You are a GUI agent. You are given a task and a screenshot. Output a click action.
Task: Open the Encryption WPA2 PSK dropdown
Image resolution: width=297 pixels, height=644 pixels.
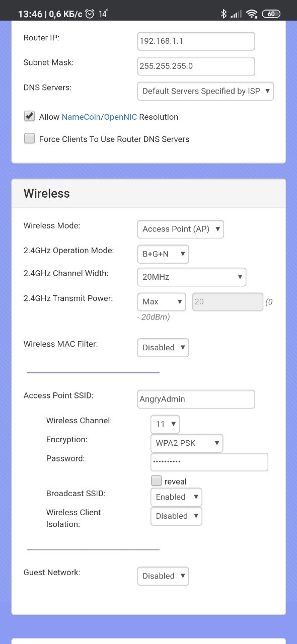187,443
